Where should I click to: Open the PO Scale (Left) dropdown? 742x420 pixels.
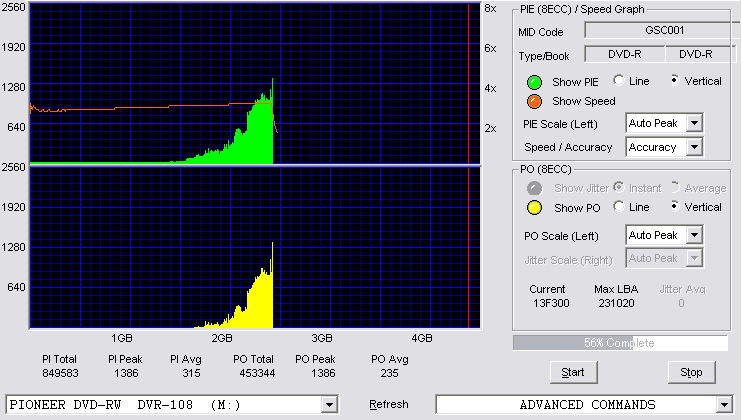[694, 235]
